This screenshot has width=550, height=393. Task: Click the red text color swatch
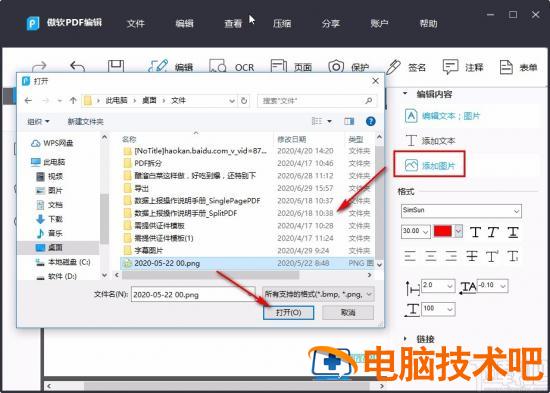pyautogui.click(x=443, y=231)
